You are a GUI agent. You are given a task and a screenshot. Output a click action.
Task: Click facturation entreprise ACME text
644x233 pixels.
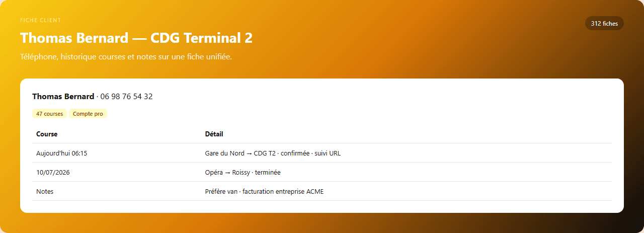coord(283,192)
